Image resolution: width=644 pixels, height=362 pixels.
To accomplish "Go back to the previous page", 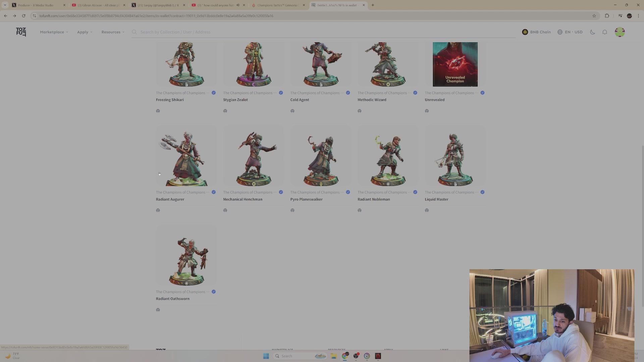I will 5,16.
